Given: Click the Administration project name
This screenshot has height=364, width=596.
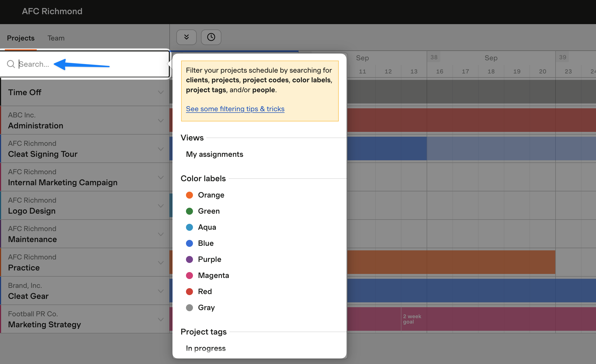Looking at the screenshot, I should point(36,126).
